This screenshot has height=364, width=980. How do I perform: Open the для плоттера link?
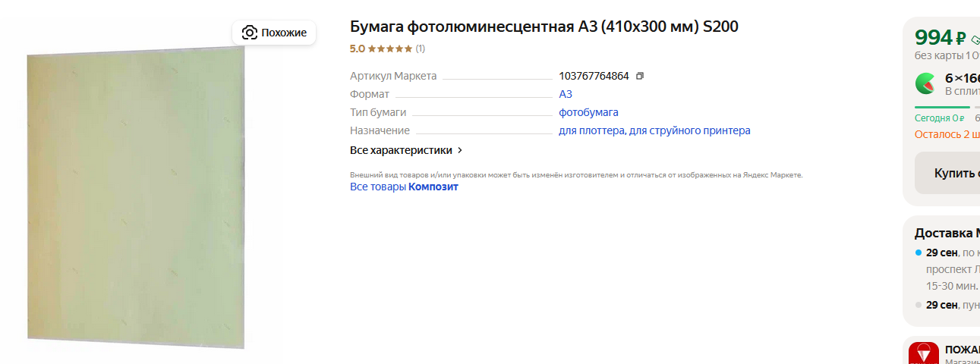pyautogui.click(x=592, y=130)
